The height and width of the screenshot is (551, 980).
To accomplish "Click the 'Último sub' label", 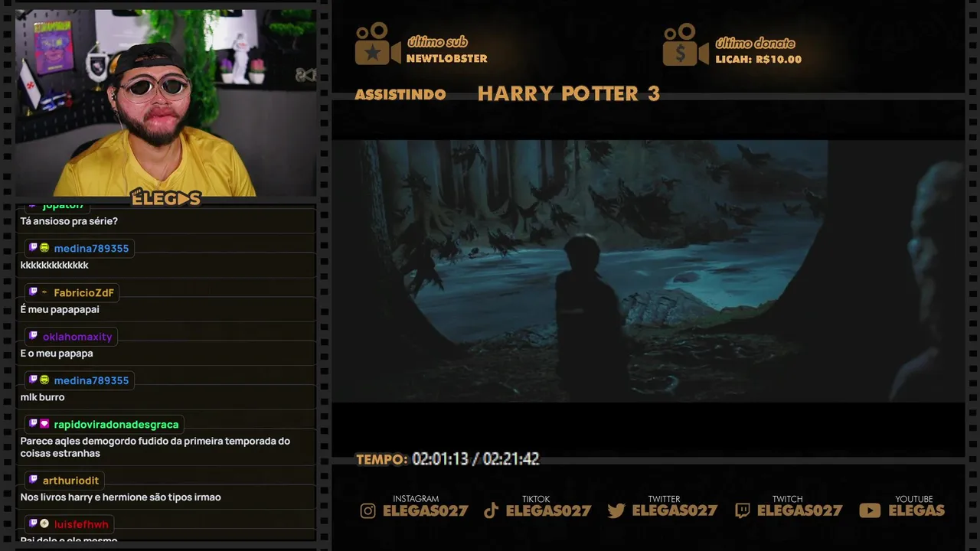I will pos(437,42).
